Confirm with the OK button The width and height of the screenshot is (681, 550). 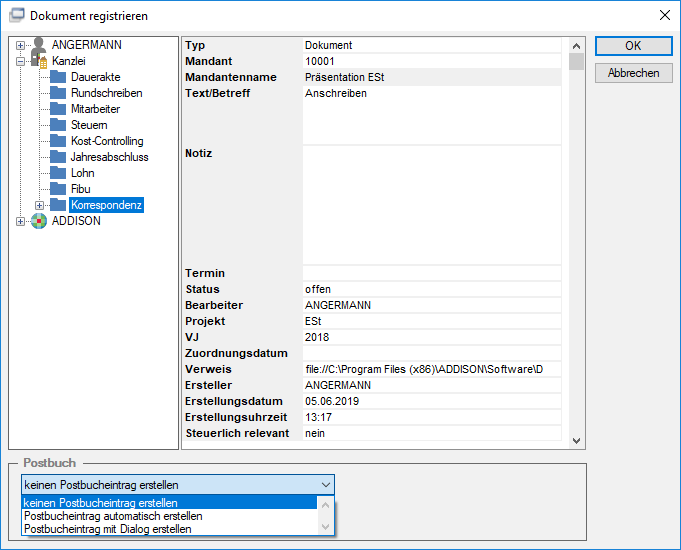click(633, 46)
